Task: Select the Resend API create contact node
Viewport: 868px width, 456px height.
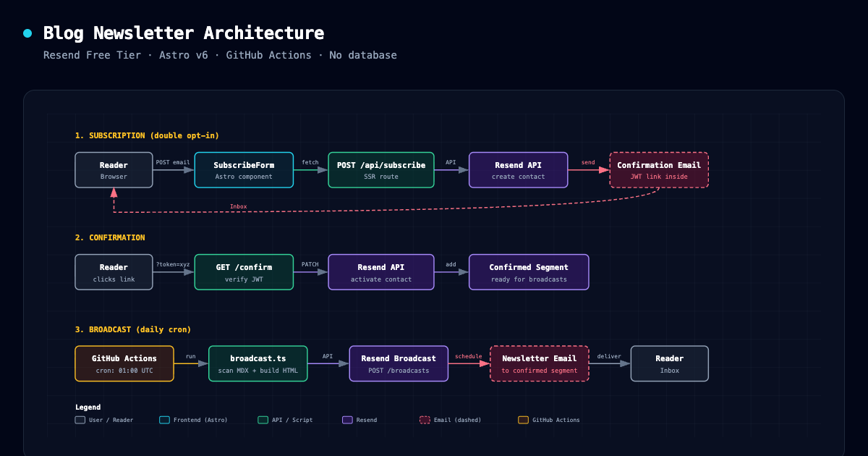Action: (519, 170)
